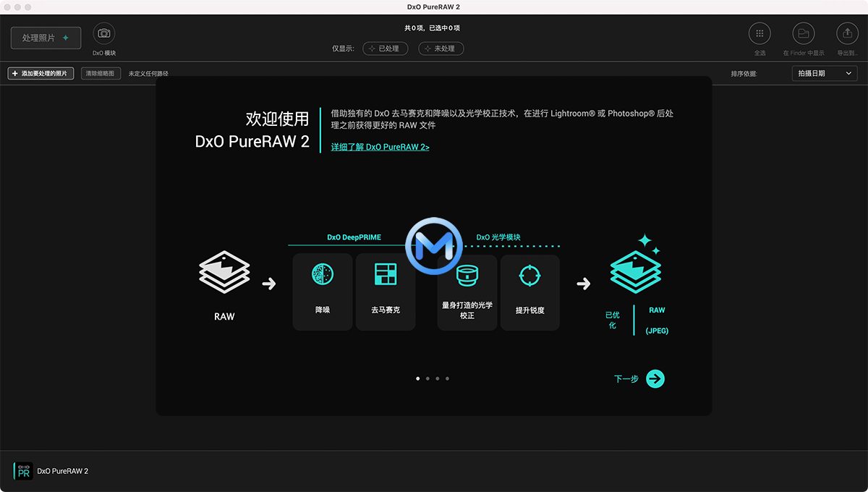Click the 处理照片 process photos button
Image resolution: width=868 pixels, height=492 pixels.
click(x=46, y=38)
